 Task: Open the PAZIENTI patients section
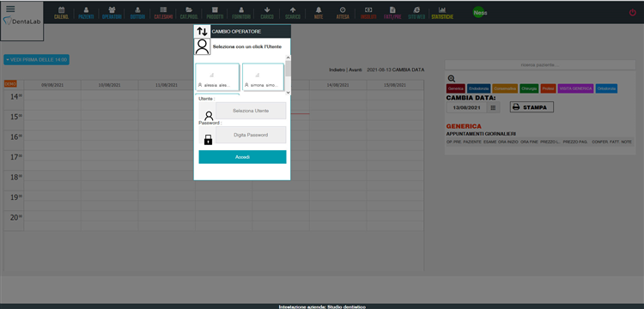pos(86,13)
